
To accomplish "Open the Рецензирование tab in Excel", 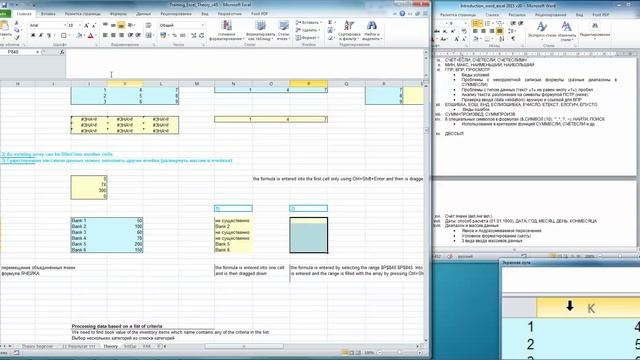I will point(176,14).
